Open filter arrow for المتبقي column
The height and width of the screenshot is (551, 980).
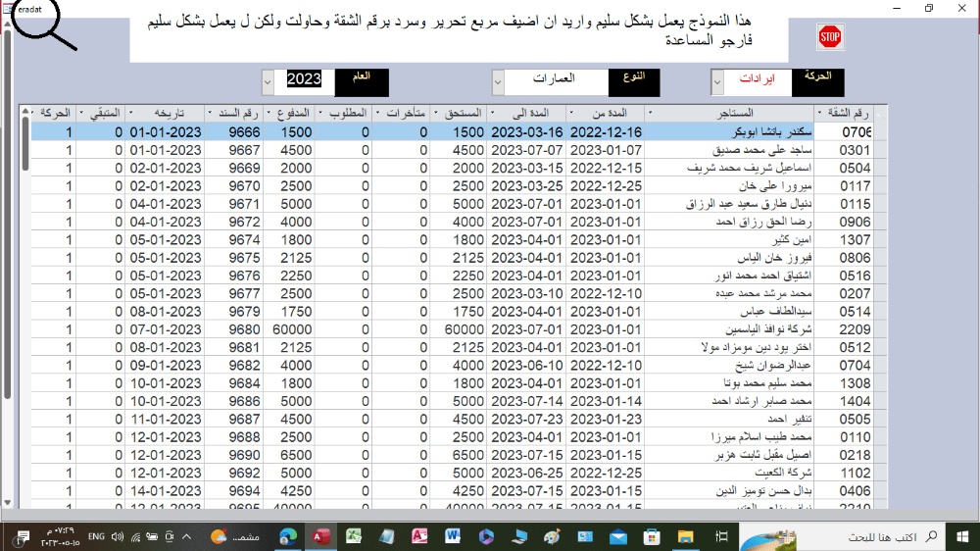(81, 113)
